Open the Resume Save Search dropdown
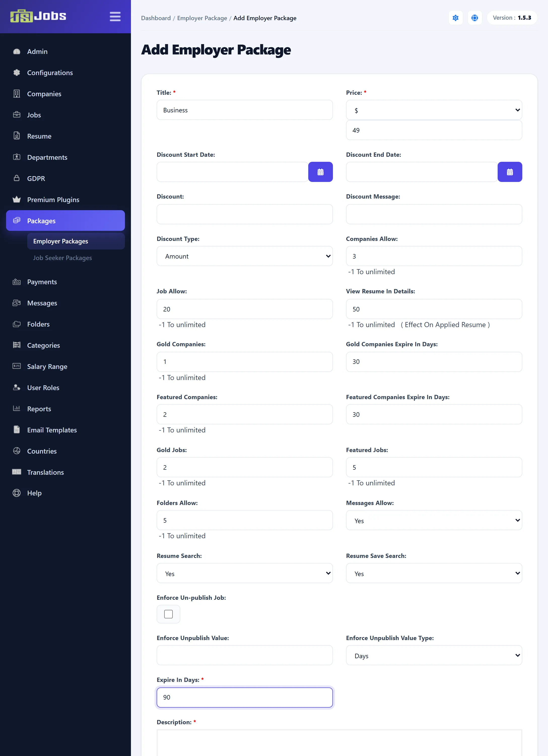 tap(434, 573)
